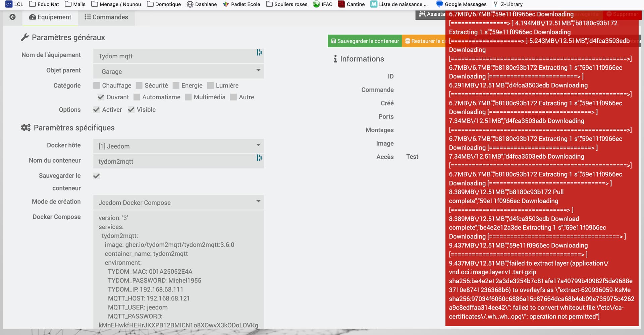Image resolution: width=644 pixels, height=335 pixels.
Task: Uncheck the Ouvrant category checkbox
Action: pos(101,97)
